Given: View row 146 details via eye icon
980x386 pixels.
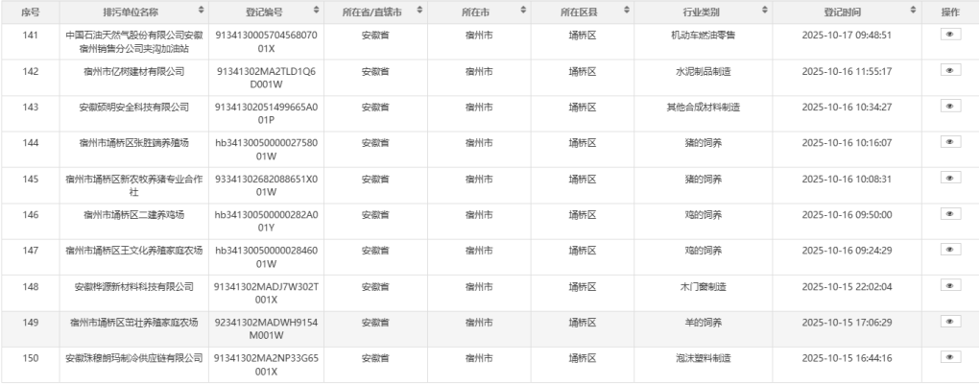Looking at the screenshot, I should coord(950,213).
